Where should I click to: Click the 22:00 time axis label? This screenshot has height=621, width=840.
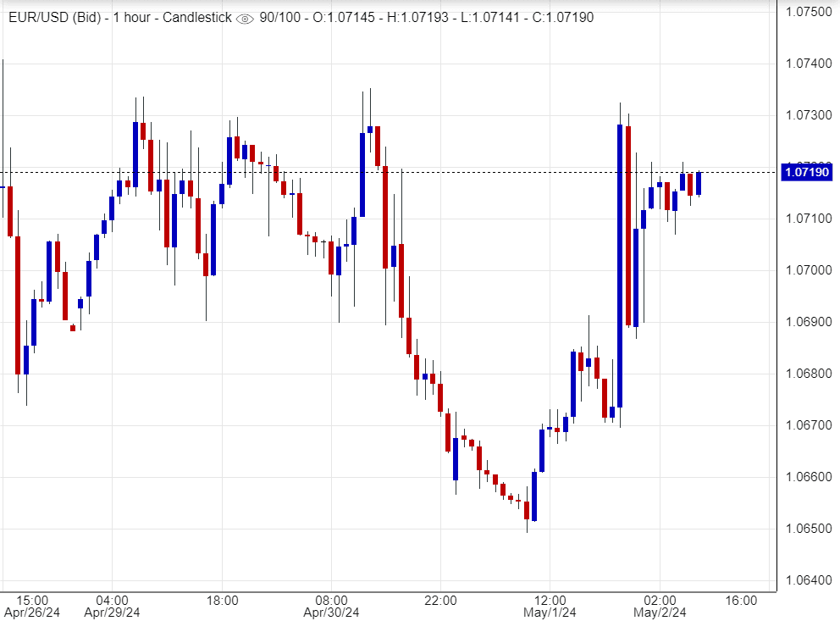pos(440,600)
